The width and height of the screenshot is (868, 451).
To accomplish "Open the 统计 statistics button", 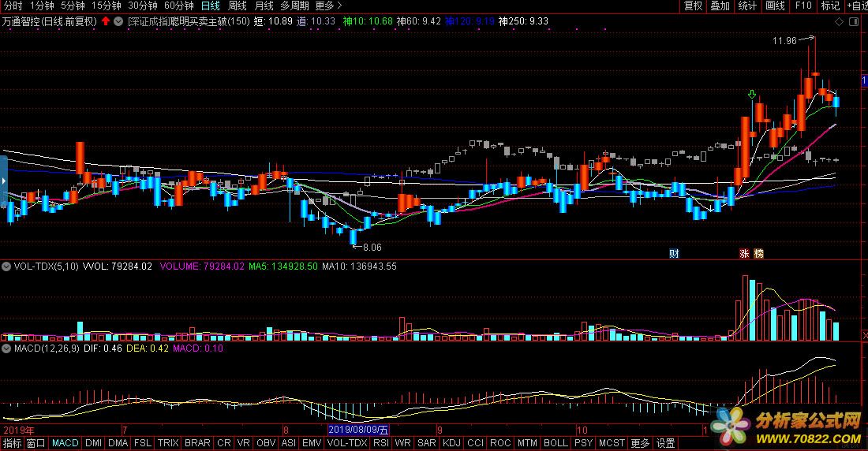I will [747, 6].
